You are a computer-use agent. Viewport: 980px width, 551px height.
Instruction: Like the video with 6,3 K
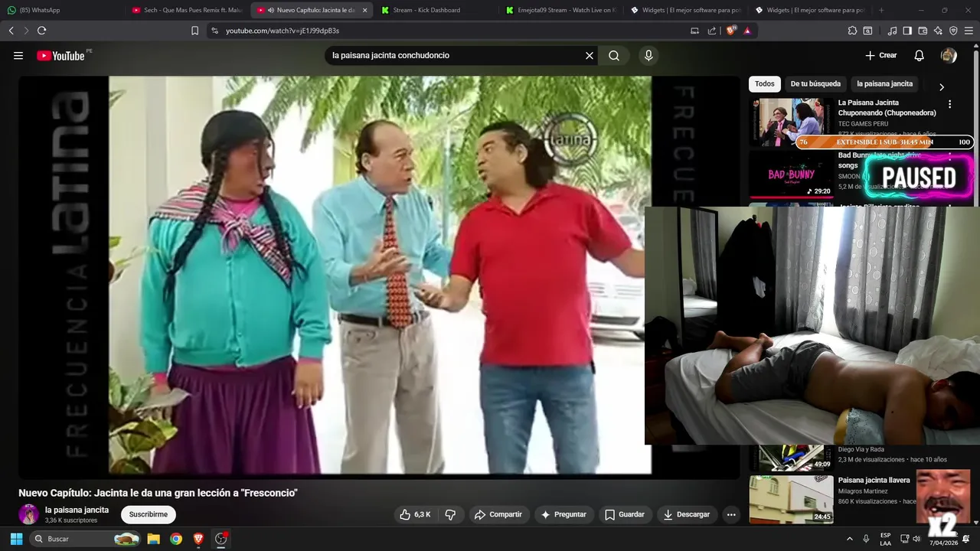(415, 514)
